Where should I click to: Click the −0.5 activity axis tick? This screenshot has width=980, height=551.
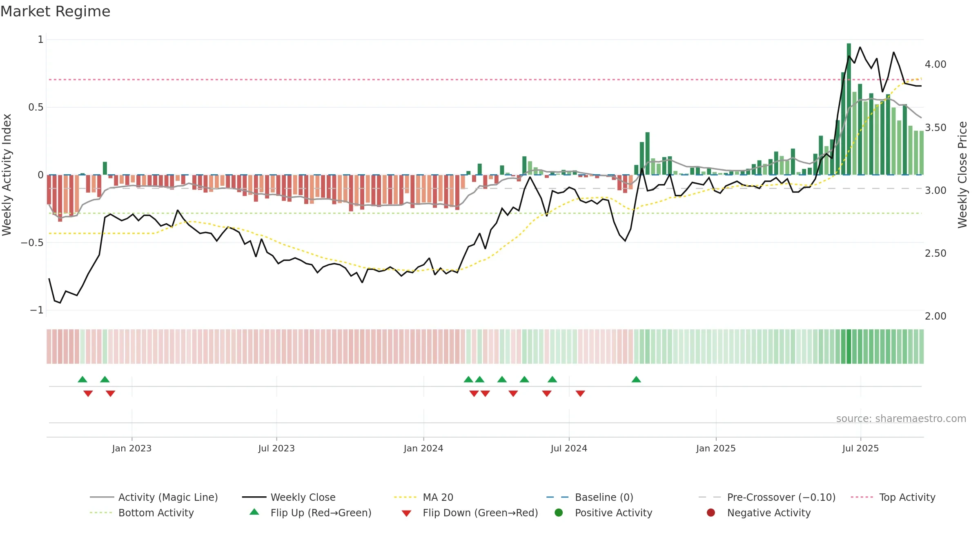(x=32, y=242)
